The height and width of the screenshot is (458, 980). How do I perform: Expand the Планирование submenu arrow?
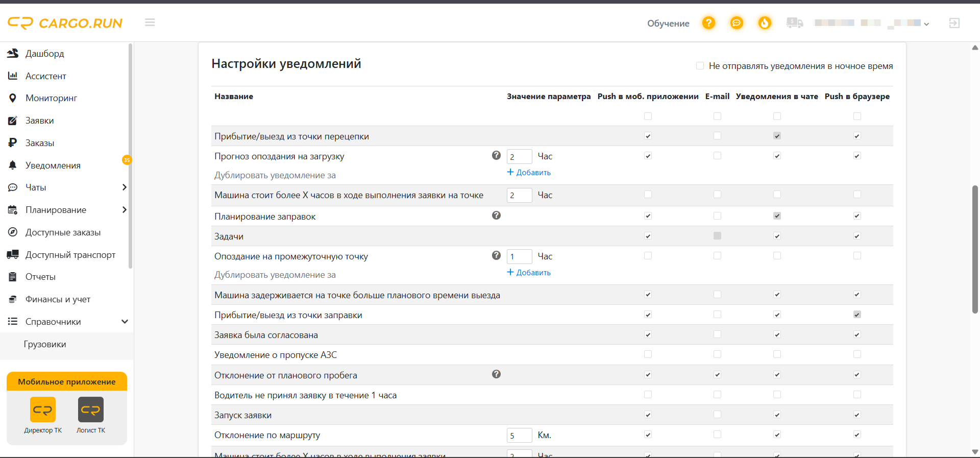pos(124,210)
